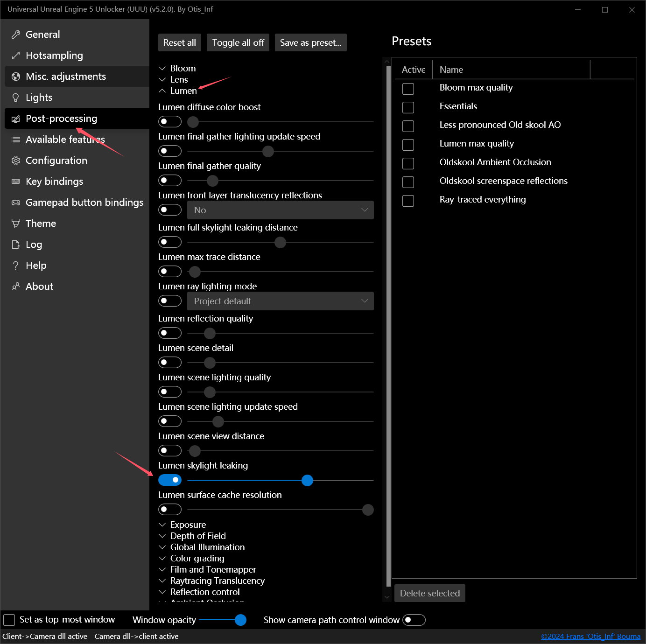The height and width of the screenshot is (644, 646).
Task: Click the Theme icon in sidebar
Action: point(16,224)
